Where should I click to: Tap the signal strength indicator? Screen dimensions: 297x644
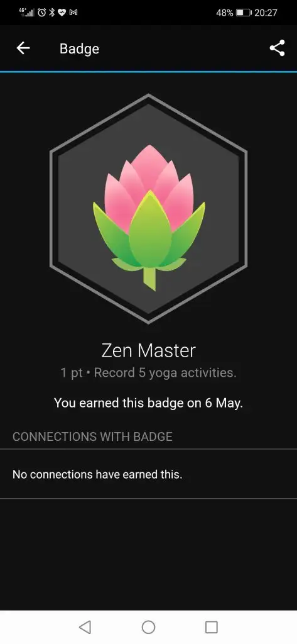pos(28,12)
